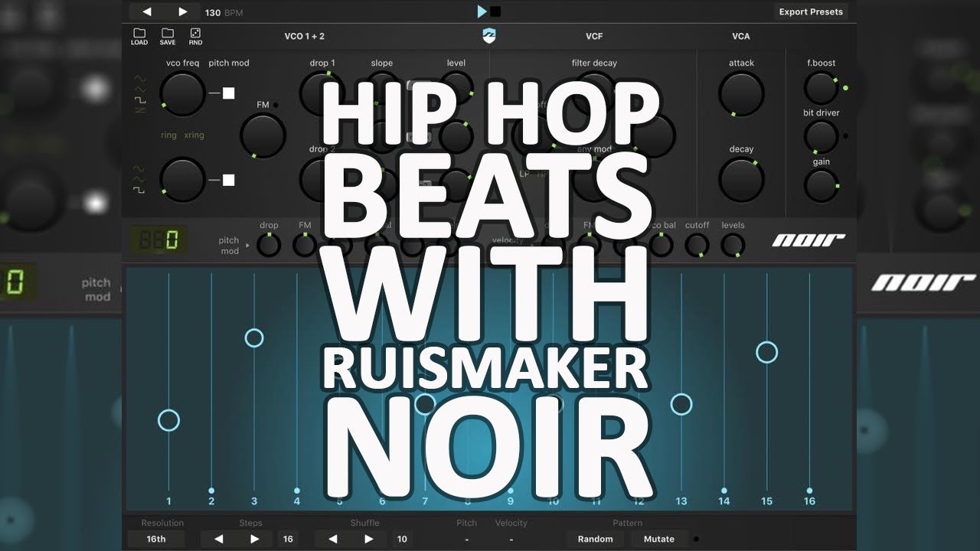This screenshot has width=980, height=551.
Task: Click the Random pattern button
Action: click(x=596, y=539)
